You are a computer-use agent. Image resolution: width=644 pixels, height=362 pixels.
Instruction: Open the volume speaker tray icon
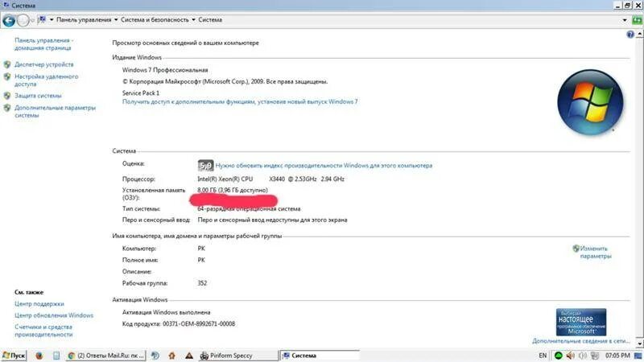pos(571,356)
